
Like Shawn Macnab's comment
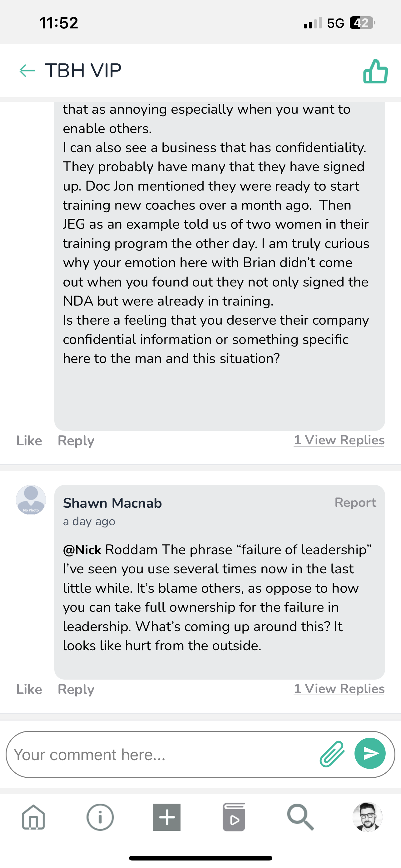(x=29, y=689)
